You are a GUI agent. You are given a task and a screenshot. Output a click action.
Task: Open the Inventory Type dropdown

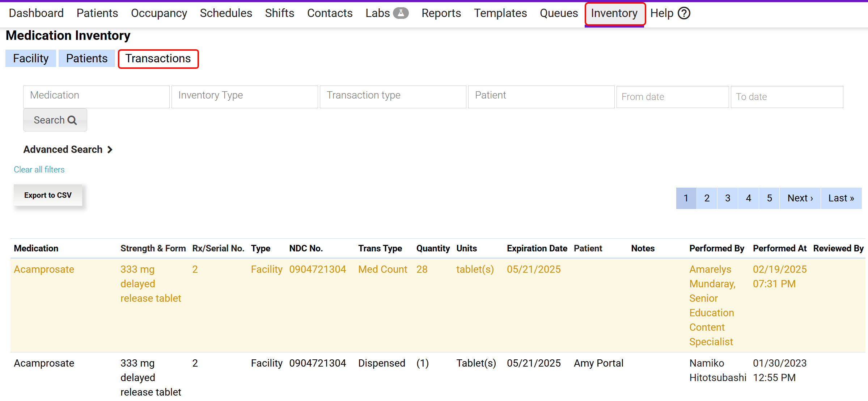coord(245,96)
